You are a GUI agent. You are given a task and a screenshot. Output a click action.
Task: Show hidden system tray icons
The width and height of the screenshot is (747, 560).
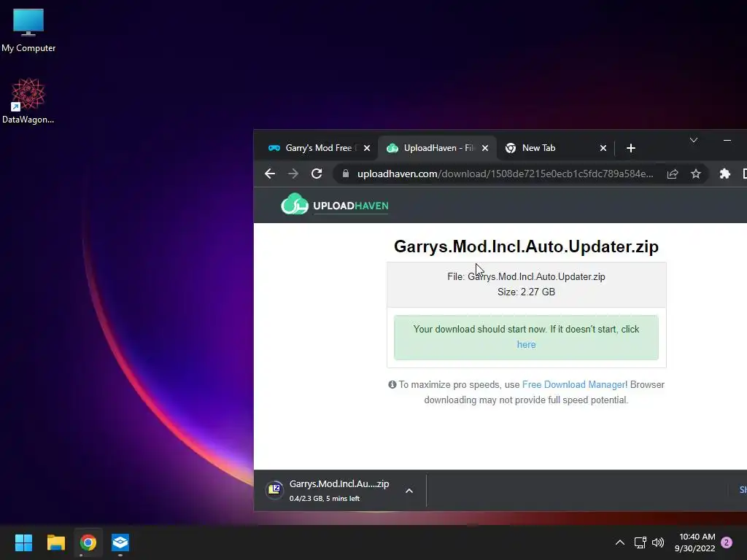click(620, 542)
